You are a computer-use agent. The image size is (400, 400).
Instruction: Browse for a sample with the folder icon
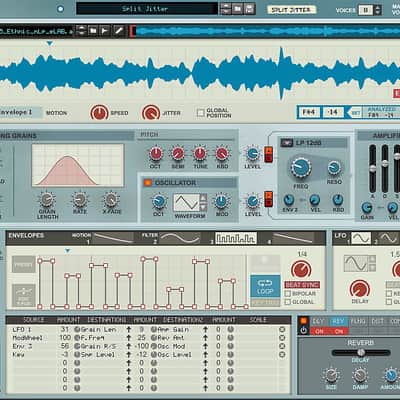pos(93,31)
